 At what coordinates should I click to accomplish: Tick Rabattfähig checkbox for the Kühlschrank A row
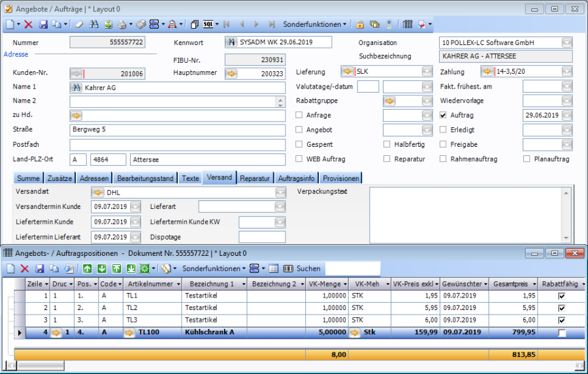(561, 333)
